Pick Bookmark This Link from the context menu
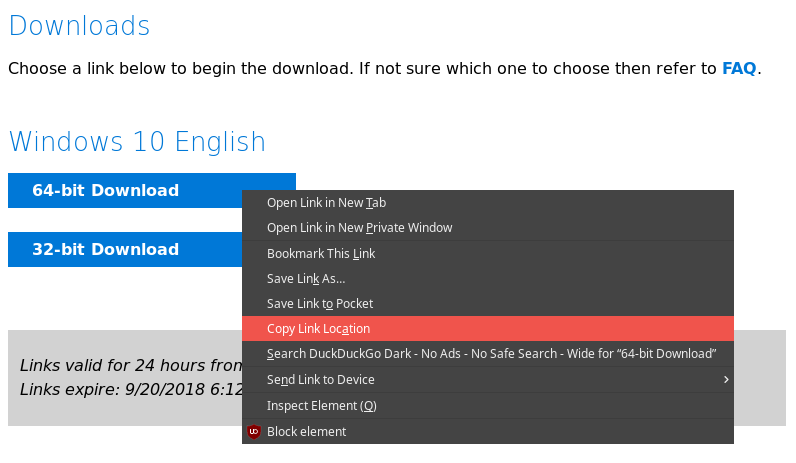The height and width of the screenshot is (463, 796). 321,254
